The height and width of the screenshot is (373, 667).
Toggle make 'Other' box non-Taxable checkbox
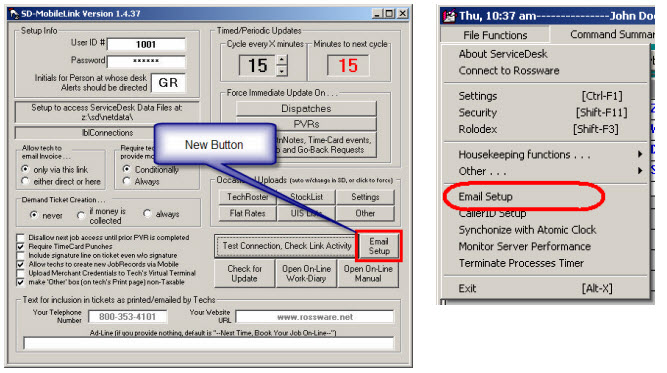click(20, 282)
